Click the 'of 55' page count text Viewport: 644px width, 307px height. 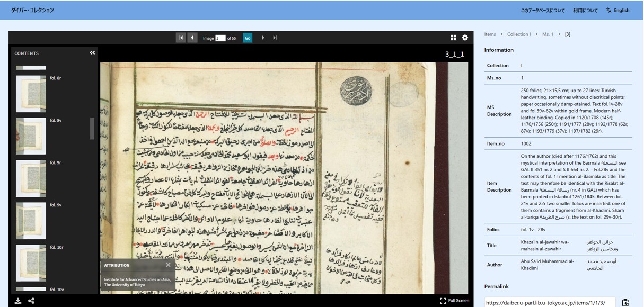tap(232, 38)
